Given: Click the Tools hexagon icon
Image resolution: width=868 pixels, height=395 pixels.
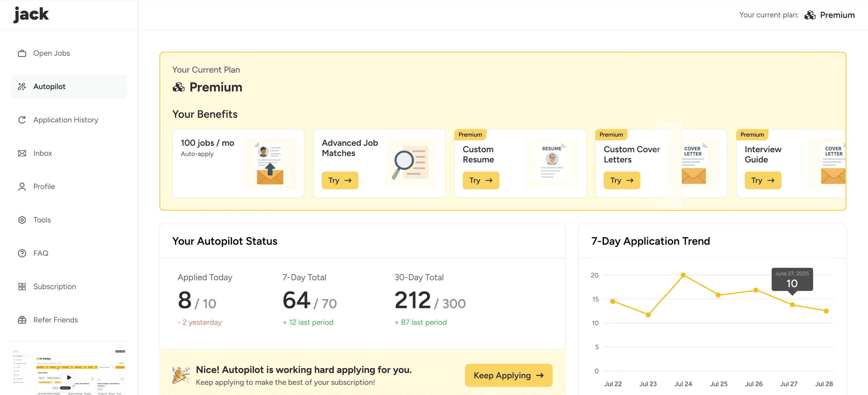Looking at the screenshot, I should click(x=22, y=220).
